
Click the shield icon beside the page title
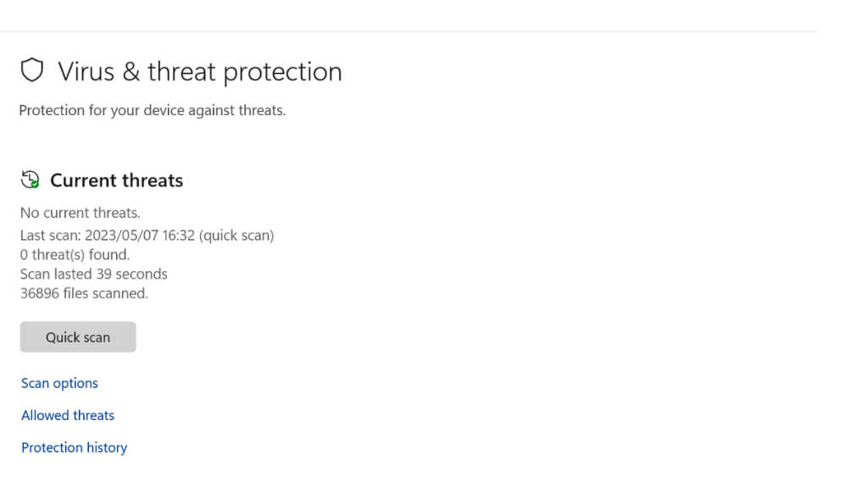[31, 71]
